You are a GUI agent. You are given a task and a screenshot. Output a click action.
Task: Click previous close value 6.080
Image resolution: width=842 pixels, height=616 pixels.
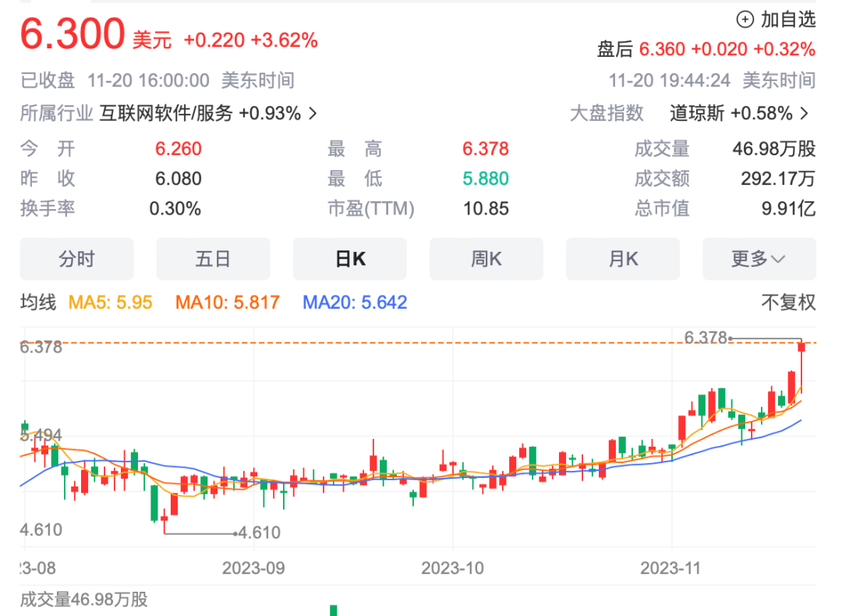(179, 179)
